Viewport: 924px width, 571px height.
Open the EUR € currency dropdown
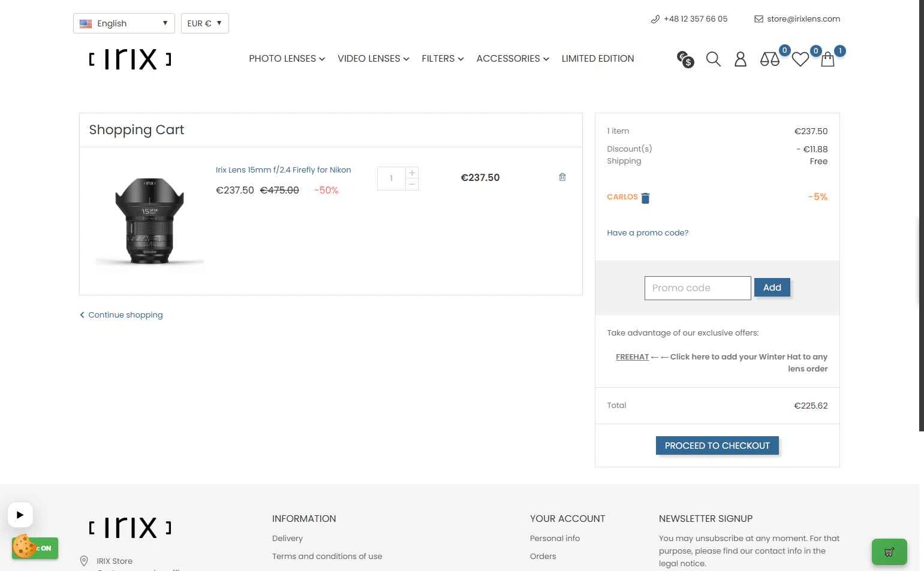[x=204, y=23]
